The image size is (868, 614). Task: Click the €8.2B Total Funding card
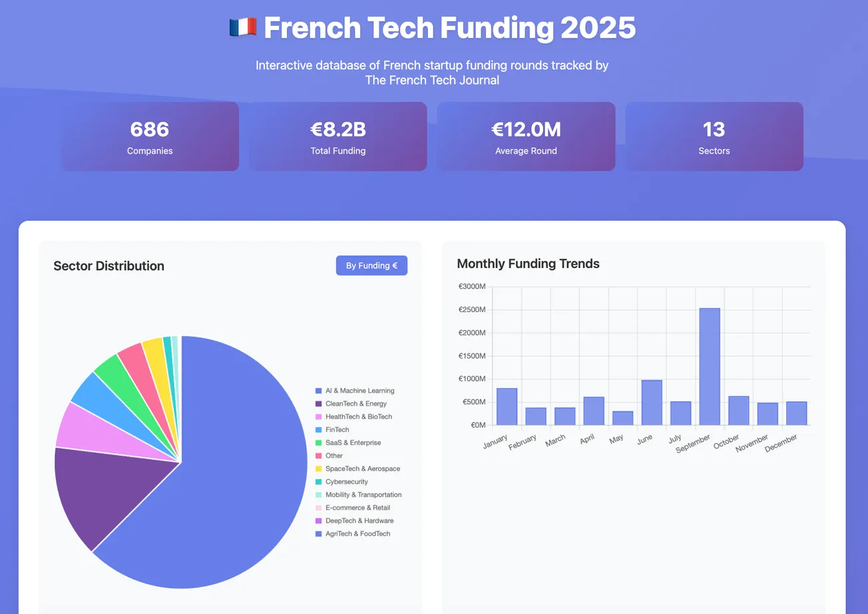point(338,136)
